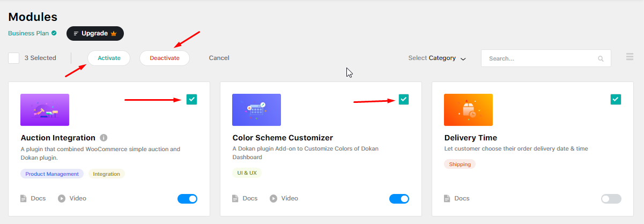Click the Integration tag
This screenshot has height=224, width=644.
point(106,174)
